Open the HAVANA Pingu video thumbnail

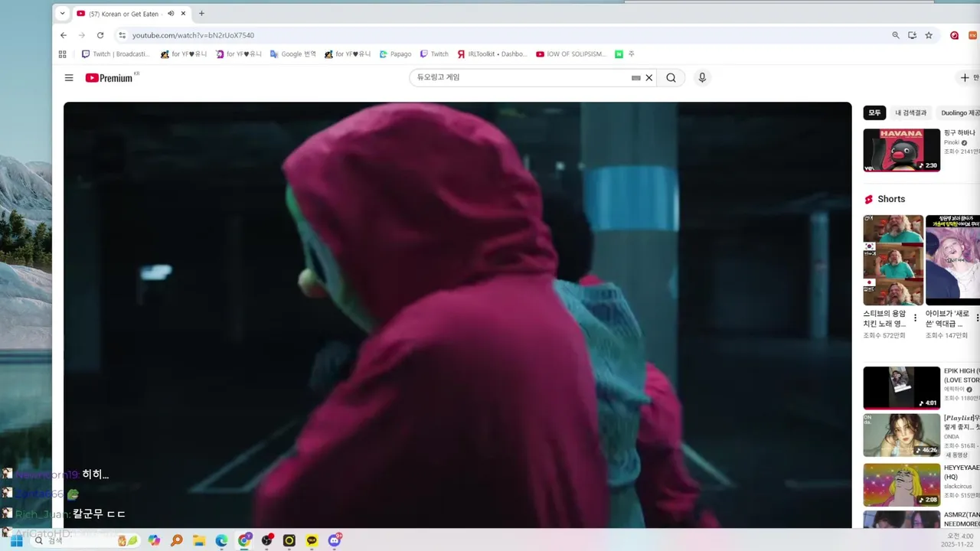(x=902, y=150)
